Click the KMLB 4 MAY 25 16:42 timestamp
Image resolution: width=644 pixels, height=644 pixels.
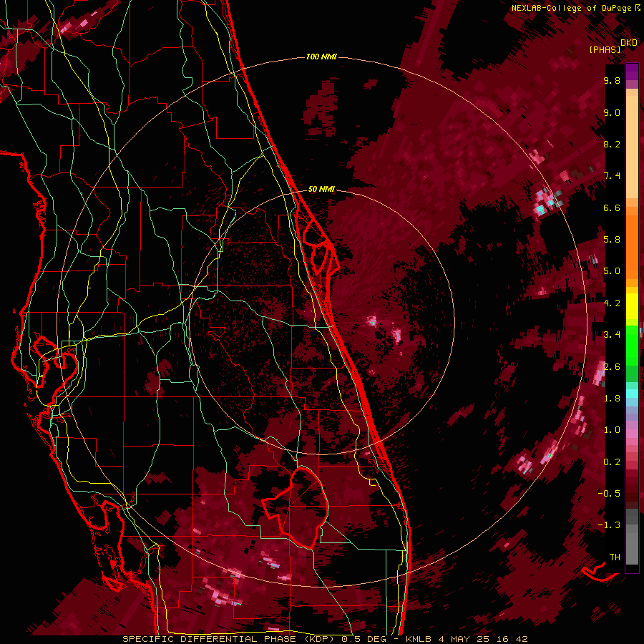467,639
